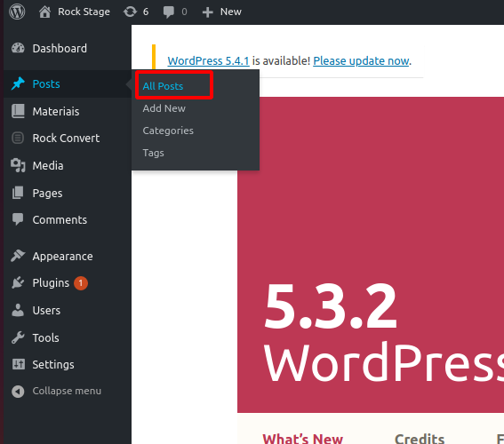
Task: Click the comments bubble icon in admin bar
Action: click(x=168, y=12)
